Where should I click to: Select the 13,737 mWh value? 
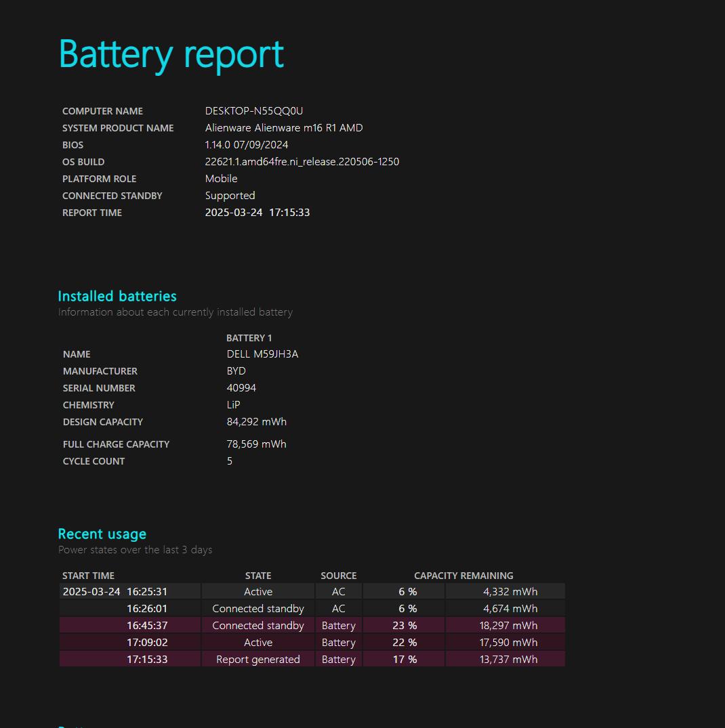(x=508, y=660)
